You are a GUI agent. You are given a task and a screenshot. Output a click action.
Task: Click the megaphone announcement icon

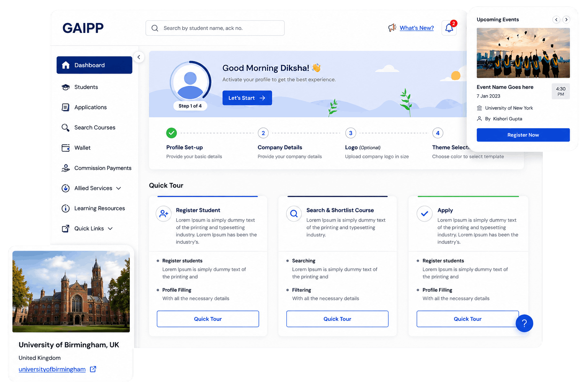tap(392, 28)
